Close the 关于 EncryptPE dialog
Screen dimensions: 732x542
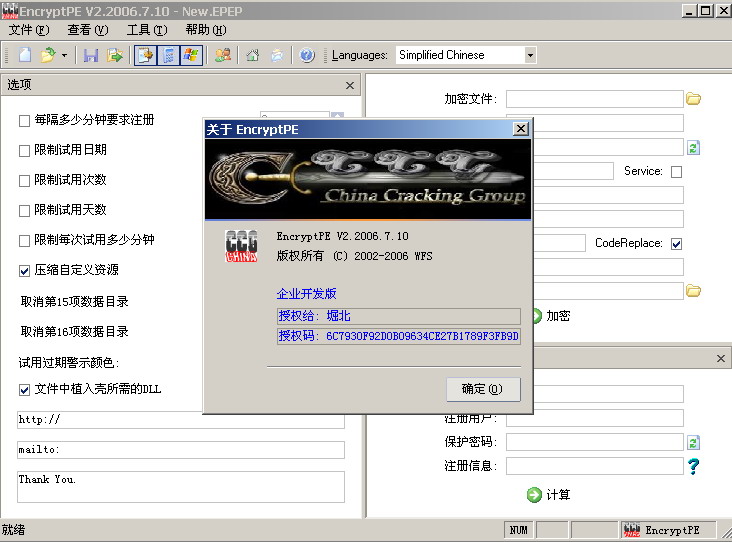pyautogui.click(x=521, y=129)
